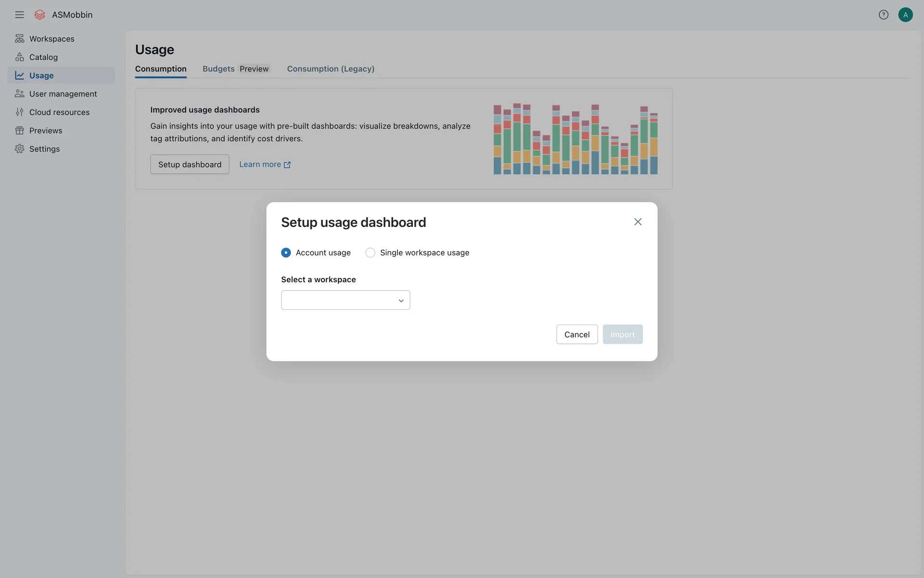Click the Databricks logo icon
The image size is (924, 578).
(40, 15)
